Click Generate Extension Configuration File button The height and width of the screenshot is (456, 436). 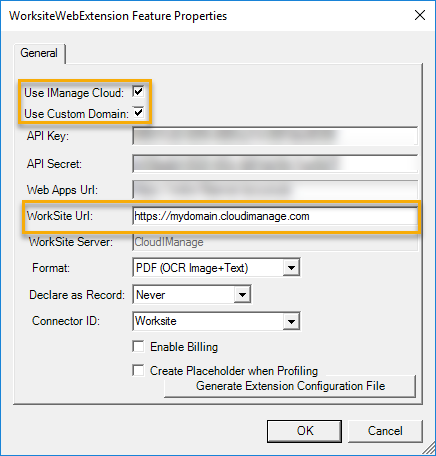pos(290,386)
